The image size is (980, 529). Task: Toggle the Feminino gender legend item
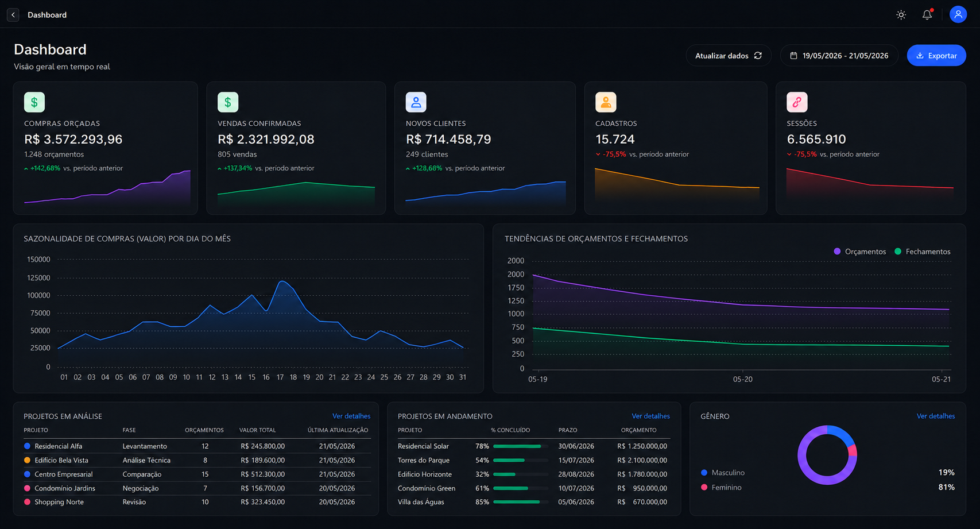[x=721, y=488]
